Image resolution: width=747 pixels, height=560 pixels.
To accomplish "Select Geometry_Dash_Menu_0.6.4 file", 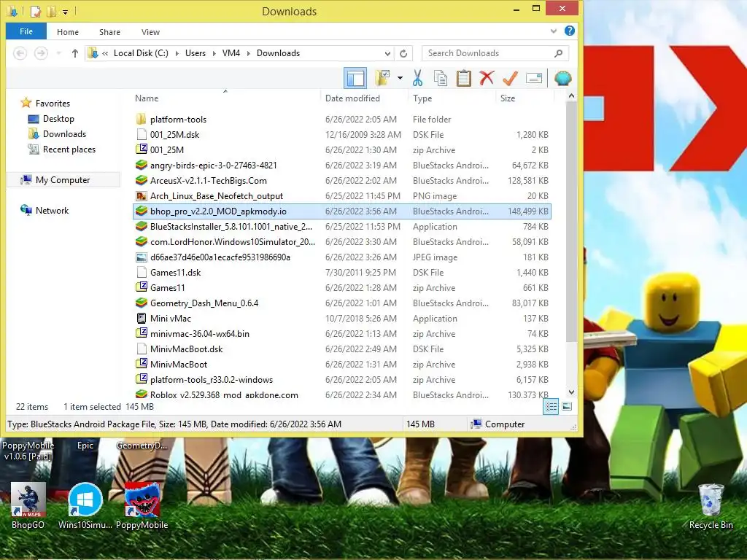I will click(204, 303).
